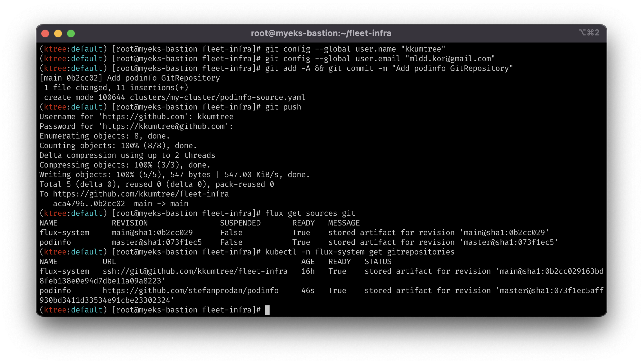The height and width of the screenshot is (364, 643).
Task: Click the line 'Counting objects: 100% (8/8), done.'
Action: pyautogui.click(x=118, y=146)
